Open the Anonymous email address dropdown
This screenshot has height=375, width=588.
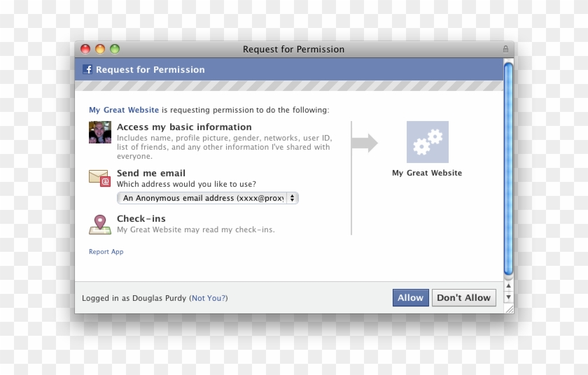click(x=207, y=198)
